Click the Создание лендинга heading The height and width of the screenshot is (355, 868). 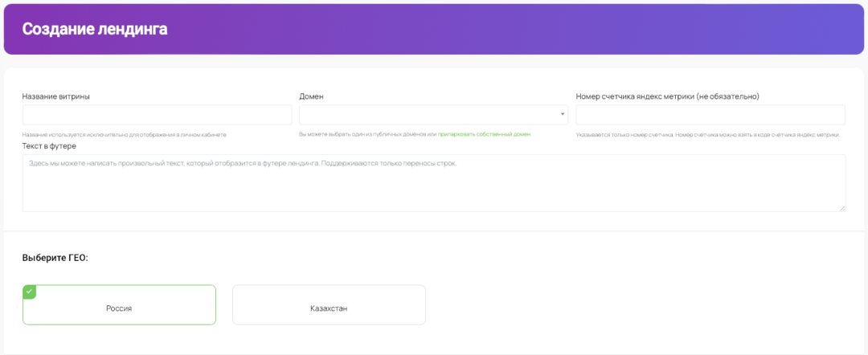pyautogui.click(x=95, y=29)
